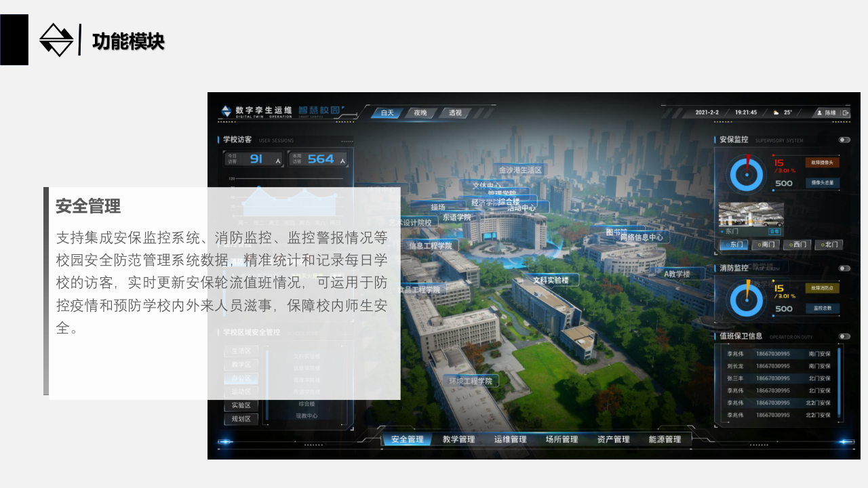868x488 pixels.
Task: Click the user avatar icon beside 陈雄
Action: point(819,113)
